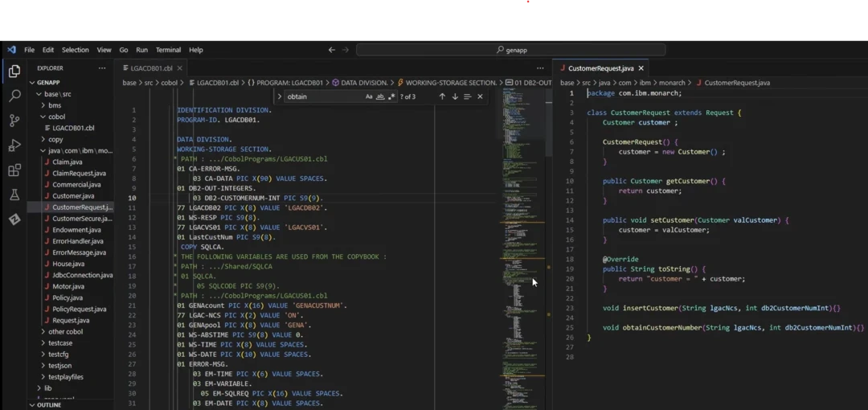
Task: Jump to previous find match arrow
Action: click(442, 96)
